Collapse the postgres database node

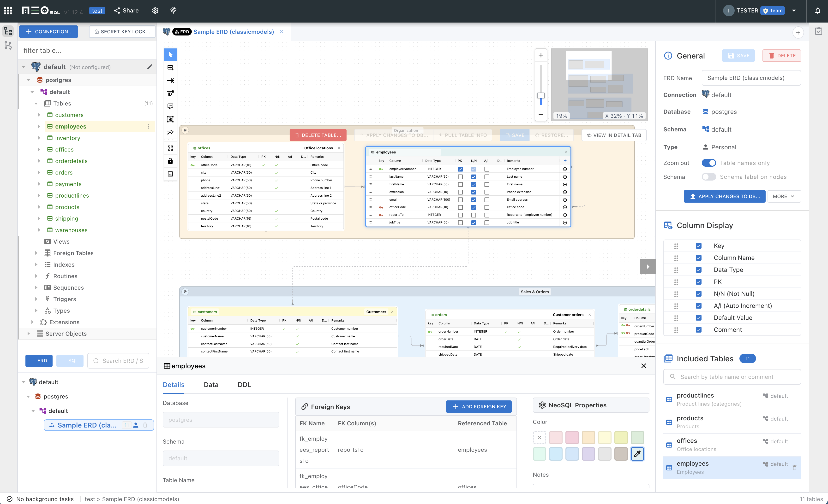pyautogui.click(x=28, y=80)
